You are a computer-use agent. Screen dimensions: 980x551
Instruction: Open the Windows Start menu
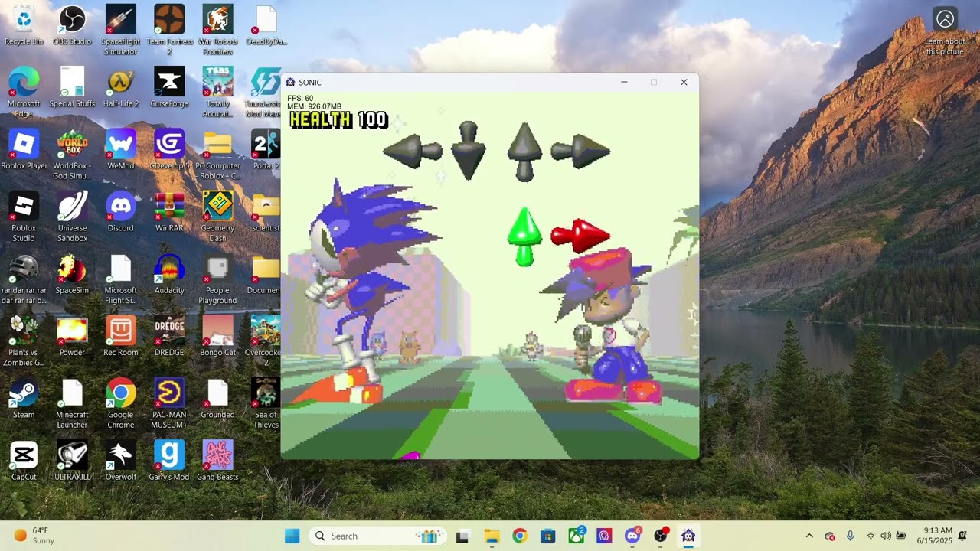click(292, 536)
